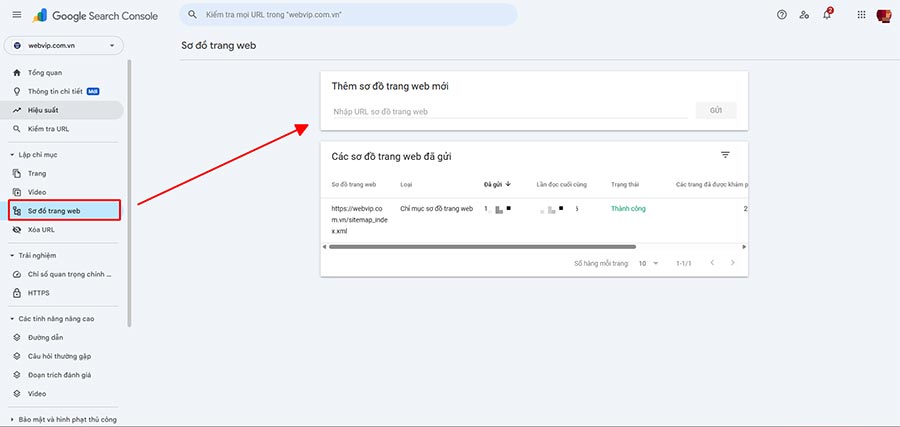Click the Loại column header
This screenshot has width=900, height=427.
pyautogui.click(x=406, y=185)
